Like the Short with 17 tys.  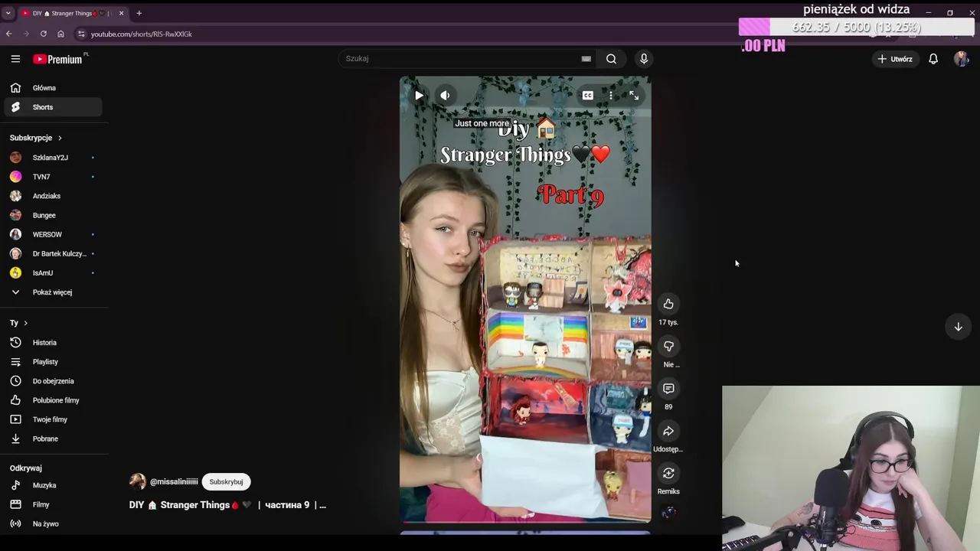[x=668, y=305]
